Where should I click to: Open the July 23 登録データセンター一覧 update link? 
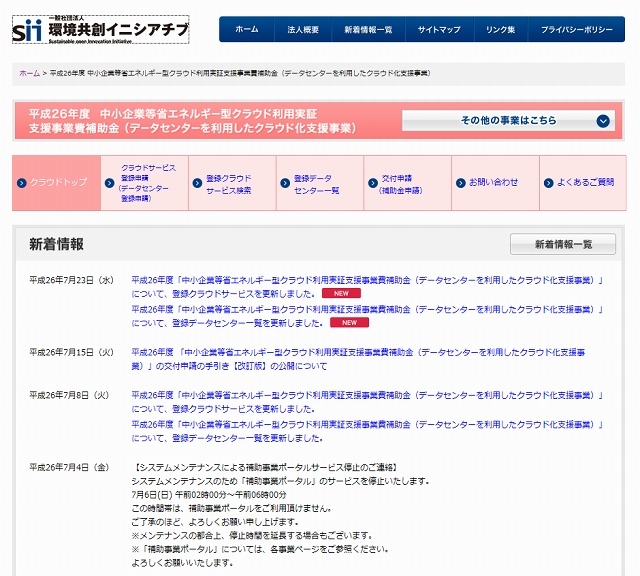[367, 316]
